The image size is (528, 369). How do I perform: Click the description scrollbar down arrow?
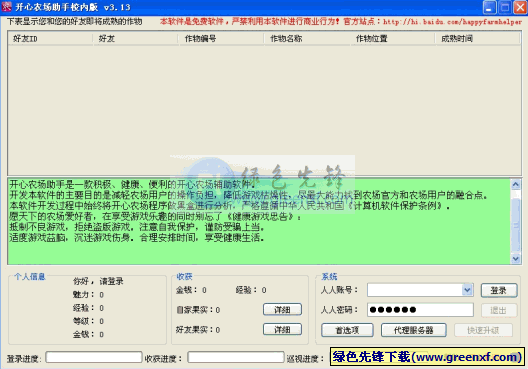pyautogui.click(x=516, y=259)
